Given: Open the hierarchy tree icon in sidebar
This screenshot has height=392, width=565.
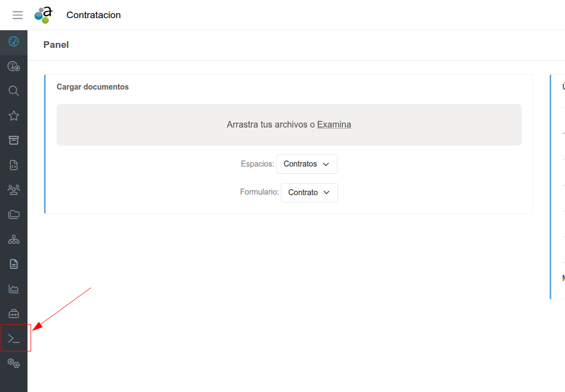Looking at the screenshot, I should tap(14, 239).
